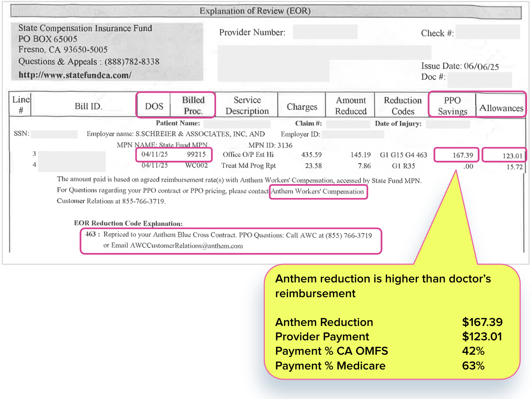The image size is (532, 399).
Task: Click 'Issue Date: 06/06/25' text
Action: [460, 66]
